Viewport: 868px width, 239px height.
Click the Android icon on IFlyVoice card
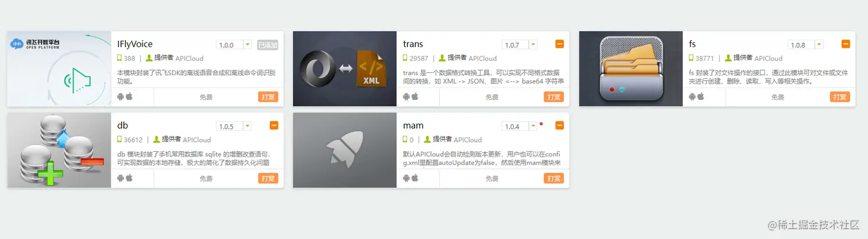(x=121, y=97)
